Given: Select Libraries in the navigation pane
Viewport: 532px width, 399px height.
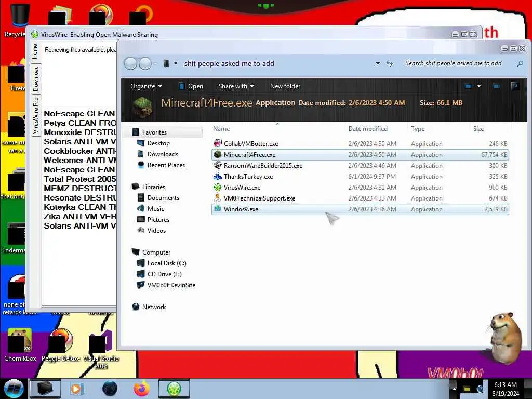Looking at the screenshot, I should coord(153,187).
